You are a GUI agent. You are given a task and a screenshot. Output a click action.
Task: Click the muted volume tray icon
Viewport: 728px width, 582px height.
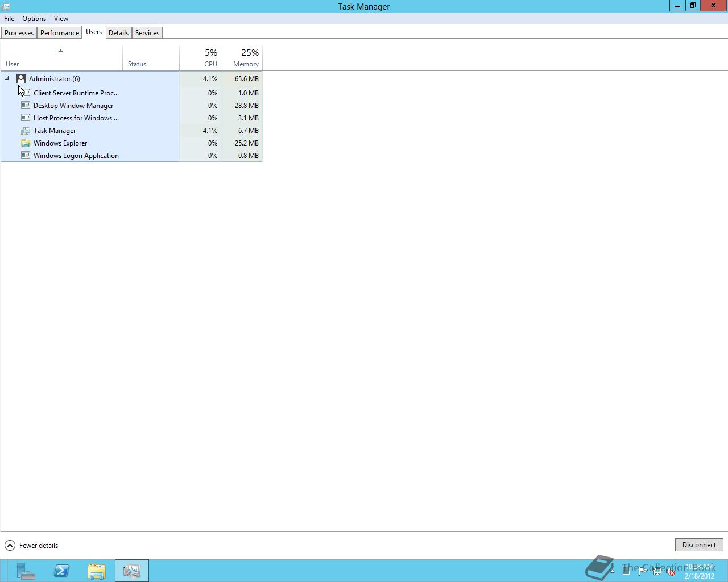tap(671, 571)
